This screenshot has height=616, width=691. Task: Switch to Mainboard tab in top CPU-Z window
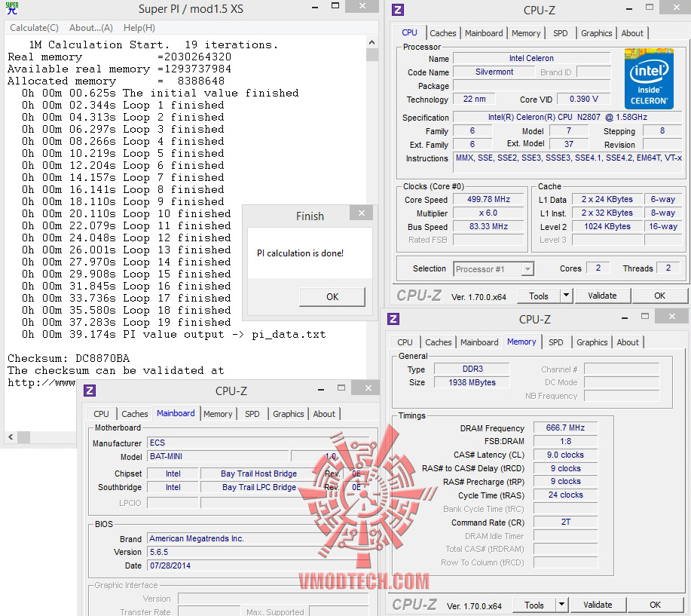(x=484, y=33)
